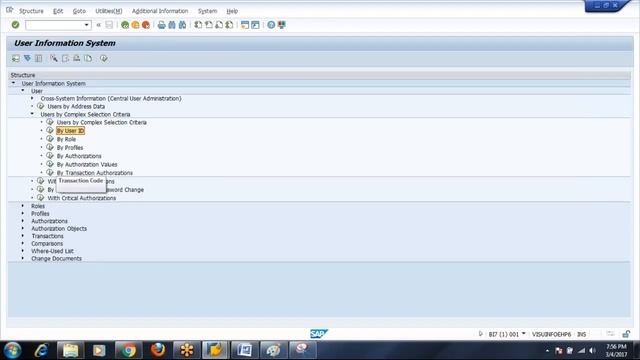Click the Save icon in standard toolbar

pos(109,25)
